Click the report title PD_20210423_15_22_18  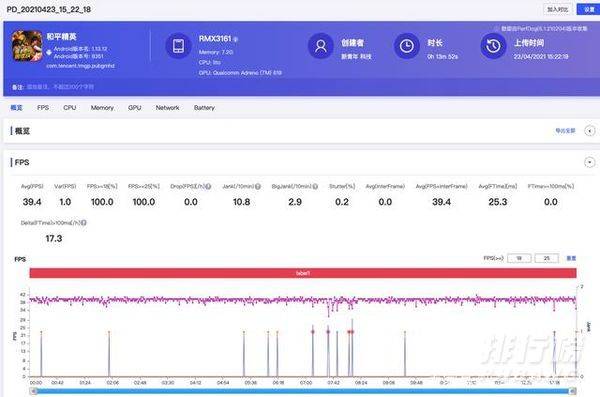pos(49,9)
